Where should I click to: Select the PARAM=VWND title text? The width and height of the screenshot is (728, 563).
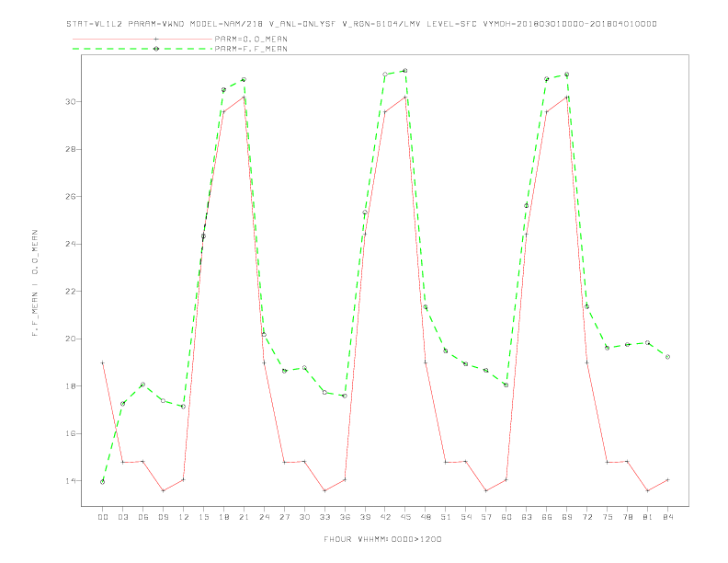tap(156, 24)
